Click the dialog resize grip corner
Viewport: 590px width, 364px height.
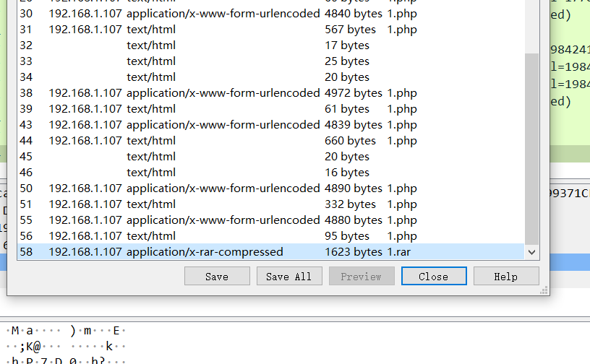pos(544,290)
